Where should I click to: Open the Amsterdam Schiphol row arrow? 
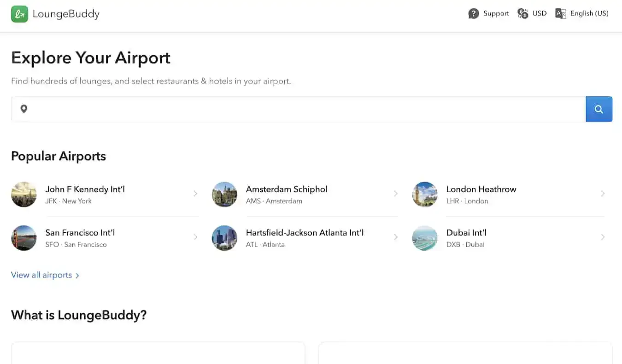[x=396, y=194]
